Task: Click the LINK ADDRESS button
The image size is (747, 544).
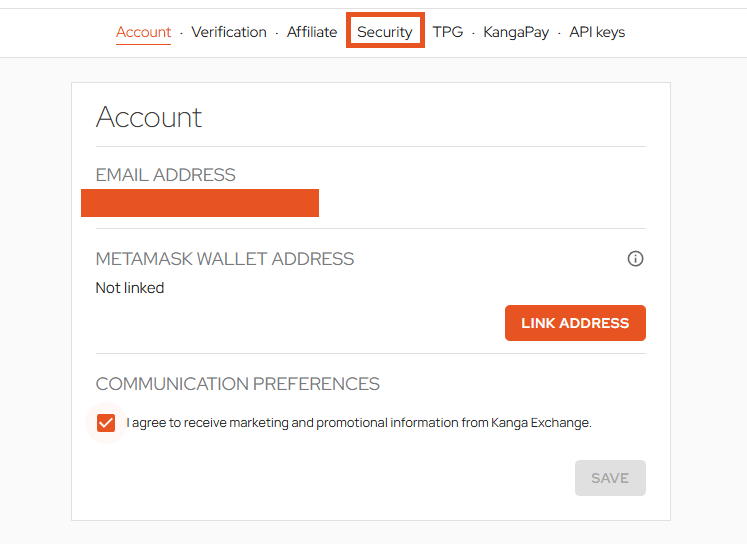Action: pos(575,323)
